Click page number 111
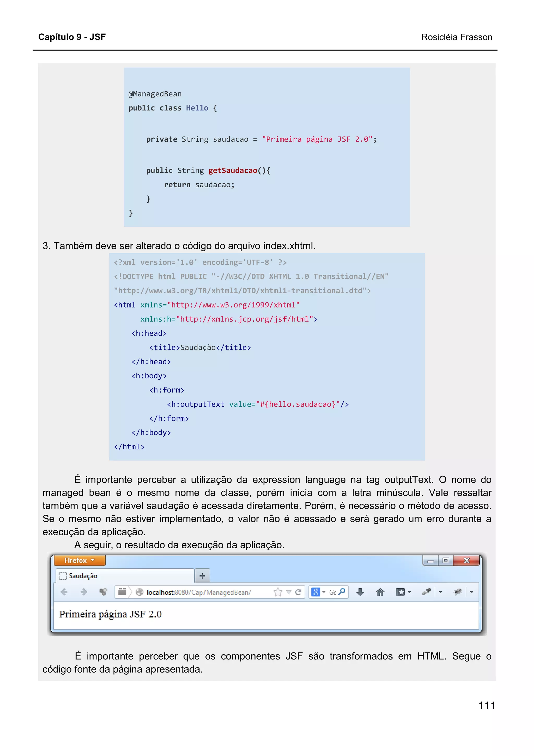This screenshot has height=756, width=534. [487, 706]
